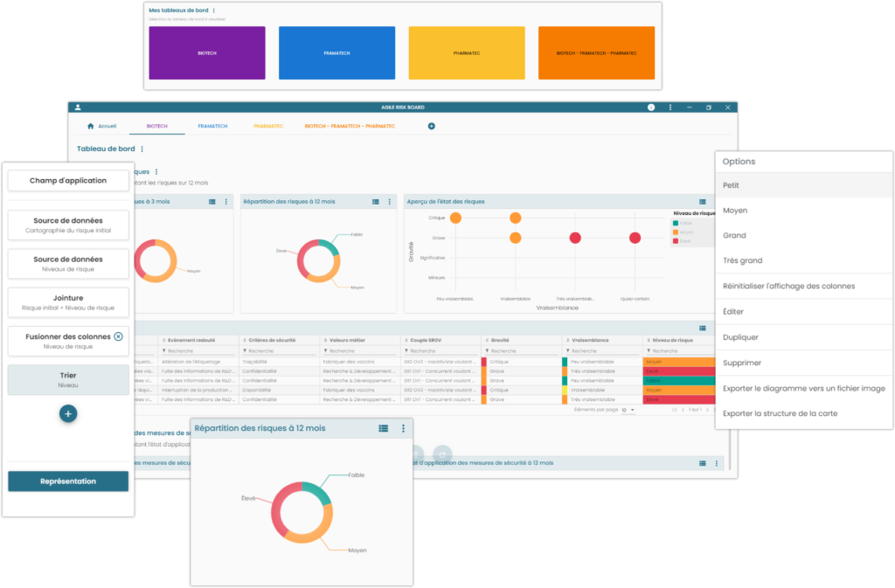
Task: Switch to the FRAMATECH tab
Action: [x=214, y=126]
